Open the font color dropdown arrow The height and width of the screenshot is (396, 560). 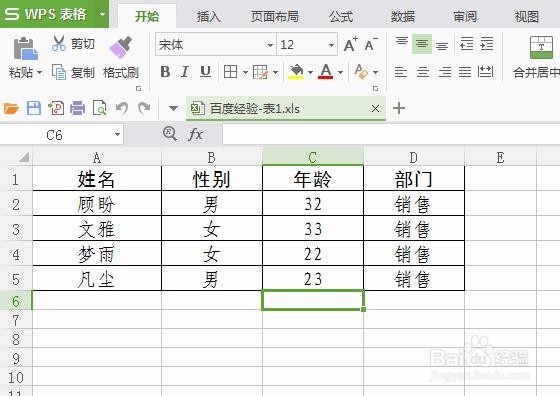340,72
